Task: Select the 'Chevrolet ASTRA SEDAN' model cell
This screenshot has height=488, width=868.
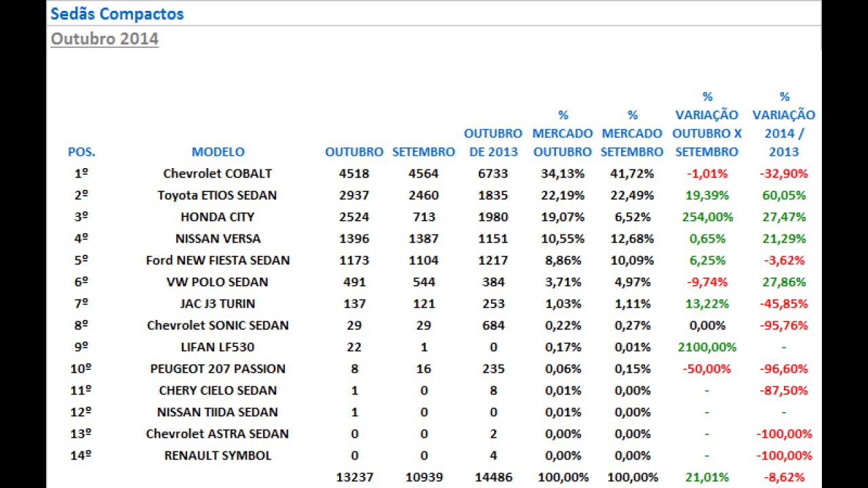Action: pos(218,434)
